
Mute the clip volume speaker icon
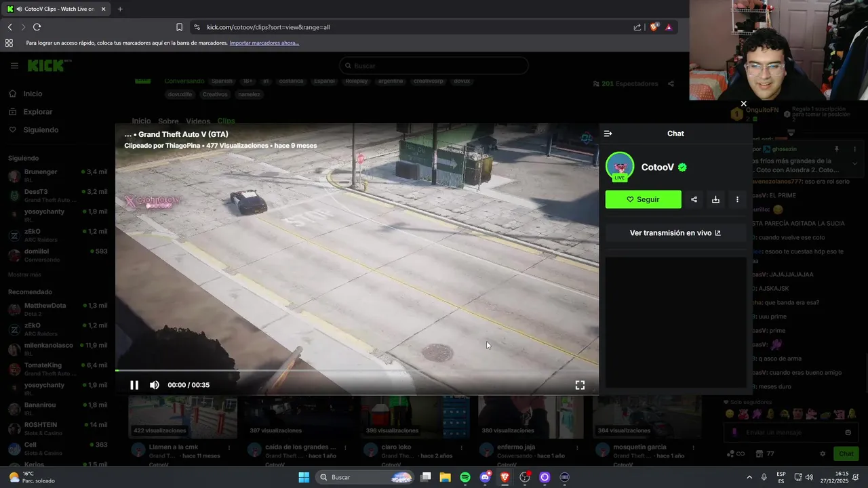click(155, 385)
